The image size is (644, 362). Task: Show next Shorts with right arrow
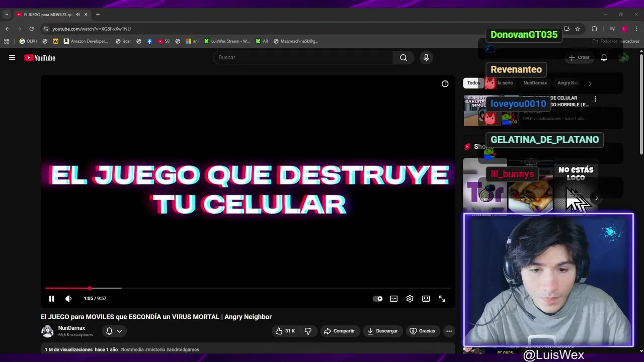coord(596,198)
